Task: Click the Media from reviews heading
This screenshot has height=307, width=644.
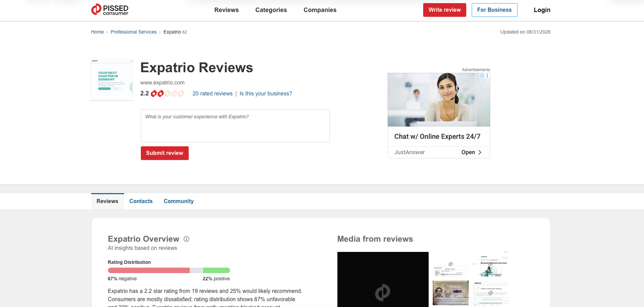Action: point(375,239)
